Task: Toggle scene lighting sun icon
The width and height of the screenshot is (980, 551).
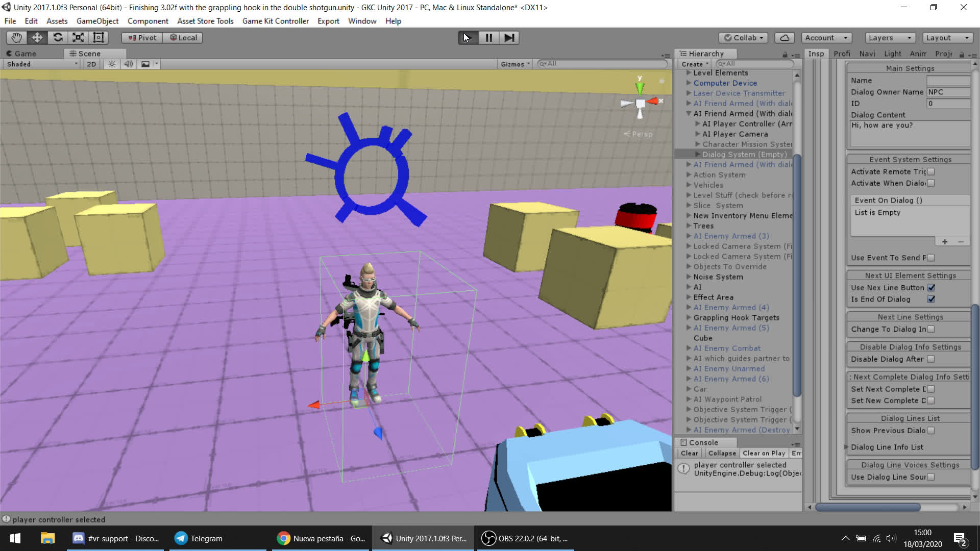Action: [x=112, y=64]
